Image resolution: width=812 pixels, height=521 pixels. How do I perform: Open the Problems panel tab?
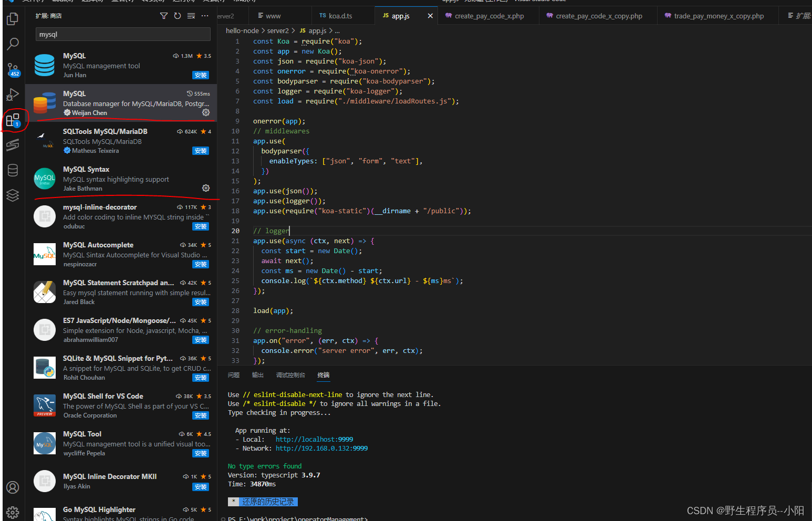(234, 375)
